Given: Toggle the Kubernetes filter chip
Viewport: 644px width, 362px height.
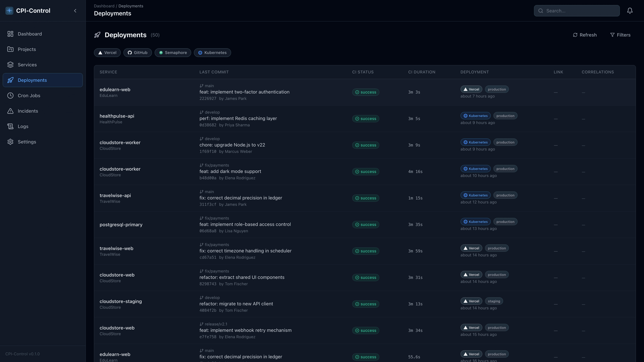Looking at the screenshot, I should pyautogui.click(x=212, y=52).
